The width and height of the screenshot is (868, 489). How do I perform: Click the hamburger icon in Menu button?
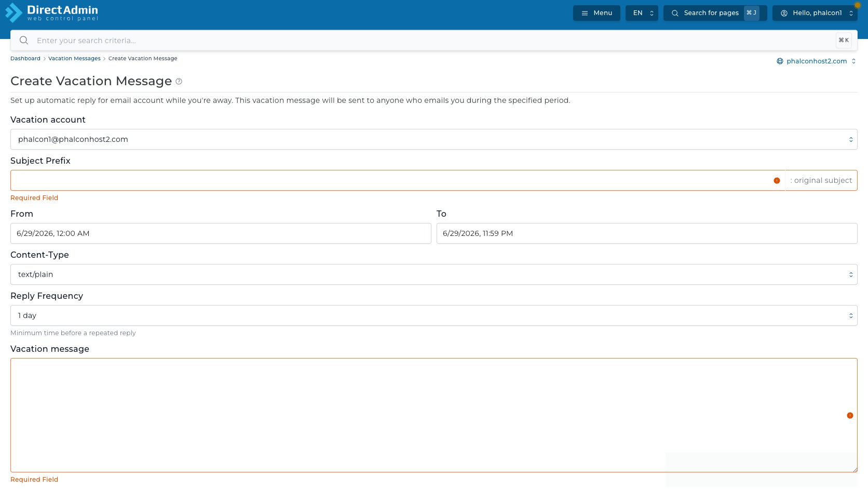pyautogui.click(x=585, y=14)
